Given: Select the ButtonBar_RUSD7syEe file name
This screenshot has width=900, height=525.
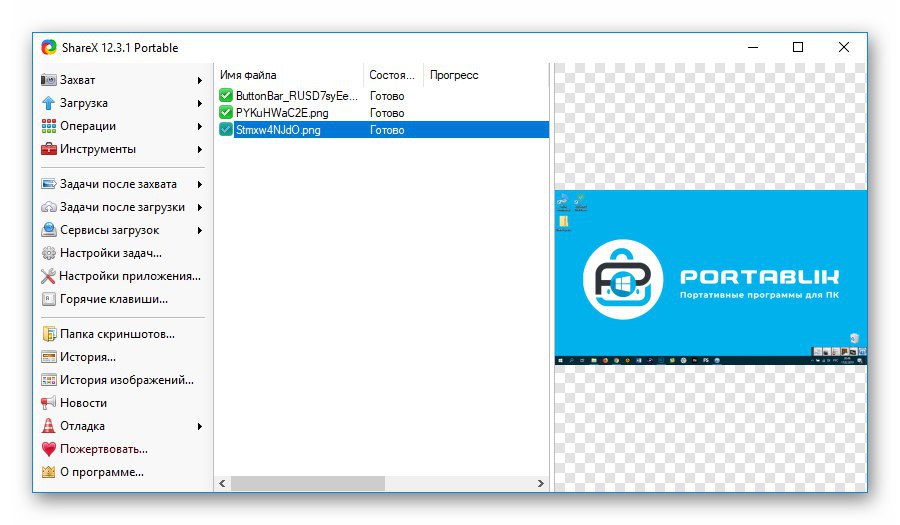Looking at the screenshot, I should click(x=297, y=96).
